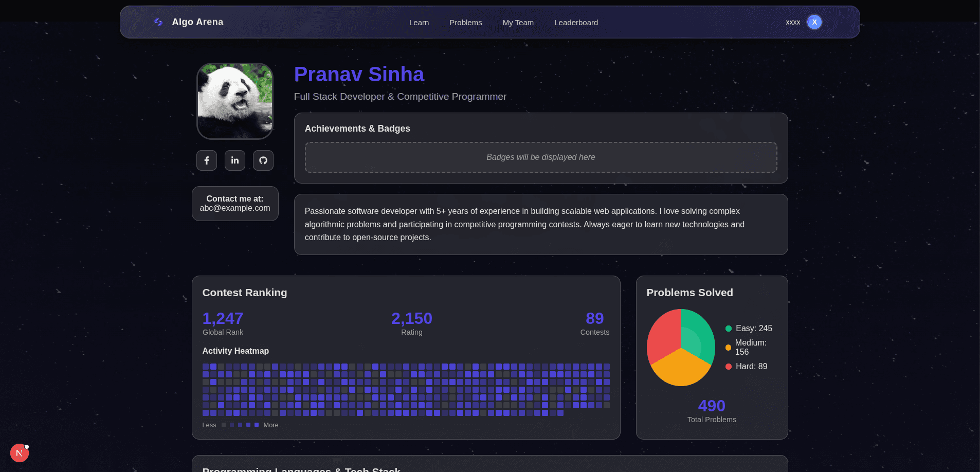Click the 2,150 Rating stat
Screen dimensions: 980x472
tap(411, 319)
